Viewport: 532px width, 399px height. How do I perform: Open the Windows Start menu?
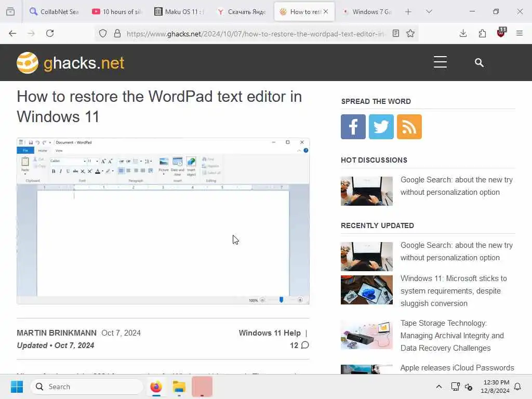click(17, 387)
